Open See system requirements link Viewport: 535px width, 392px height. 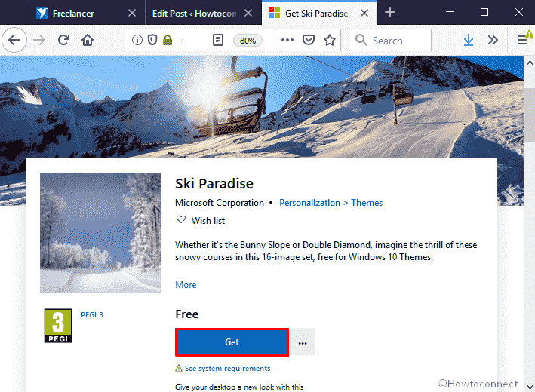[227, 369]
